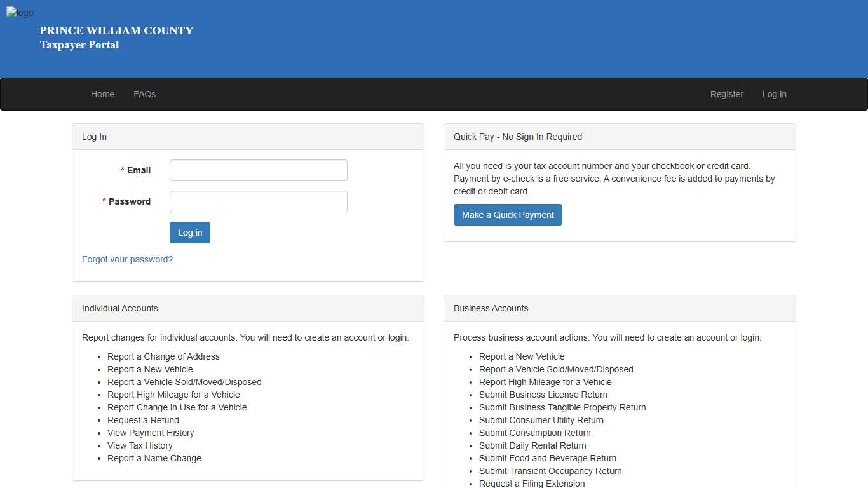Open View Payment History
The height and width of the screenshot is (488, 868).
point(151,433)
